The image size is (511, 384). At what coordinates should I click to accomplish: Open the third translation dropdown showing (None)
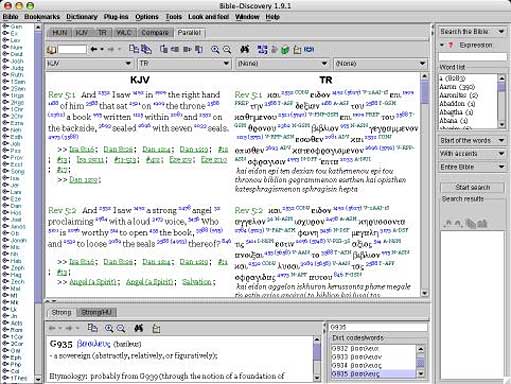coord(282,63)
